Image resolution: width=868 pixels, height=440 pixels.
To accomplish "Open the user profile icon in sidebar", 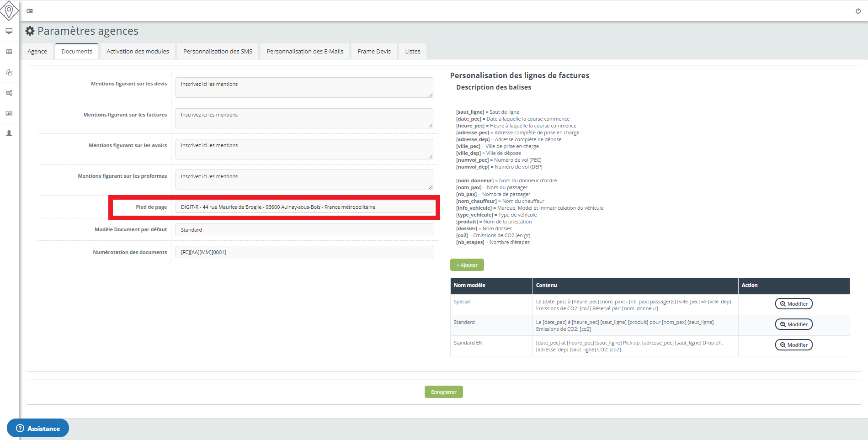I will 9,133.
